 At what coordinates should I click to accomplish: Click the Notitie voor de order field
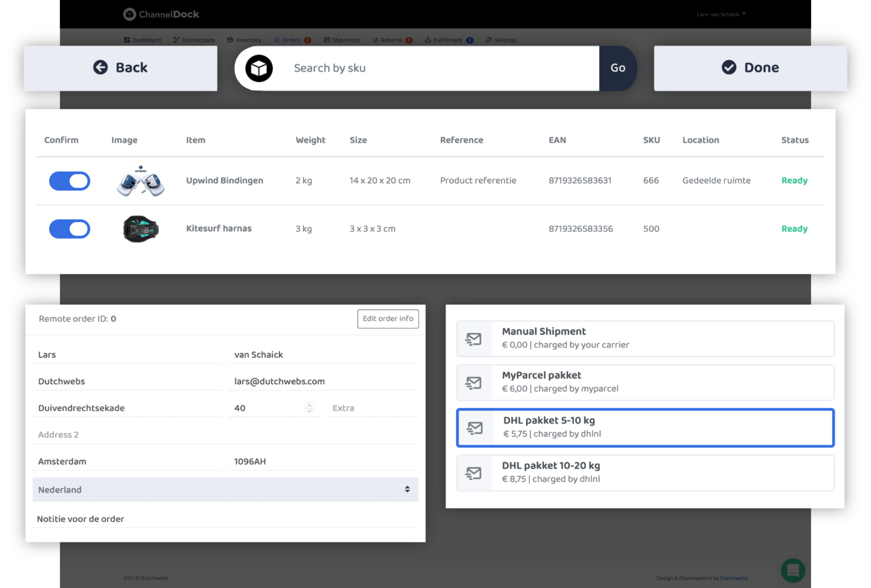point(225,519)
